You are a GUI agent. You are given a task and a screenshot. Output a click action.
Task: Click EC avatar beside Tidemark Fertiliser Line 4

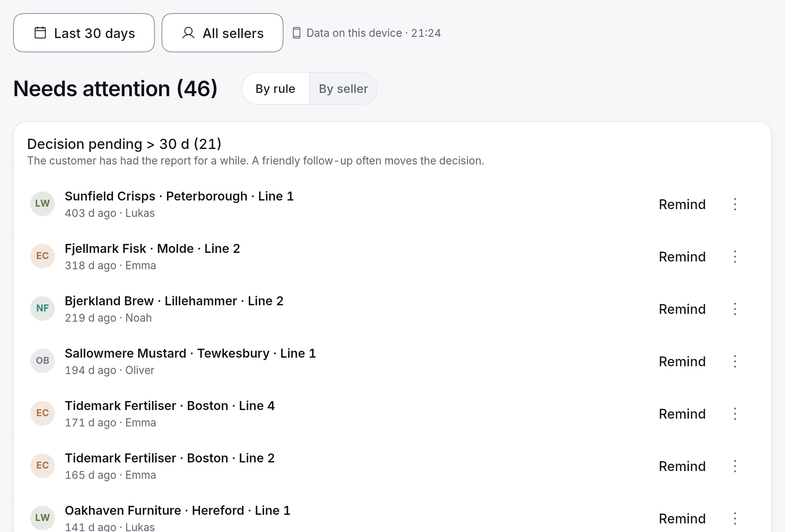43,413
